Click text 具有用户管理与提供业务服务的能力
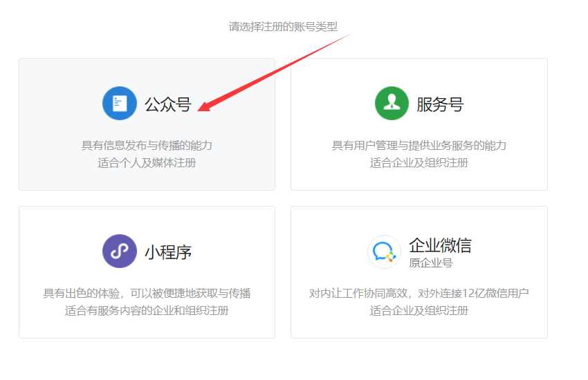Viewport: 588px width, 380px height. click(419, 145)
